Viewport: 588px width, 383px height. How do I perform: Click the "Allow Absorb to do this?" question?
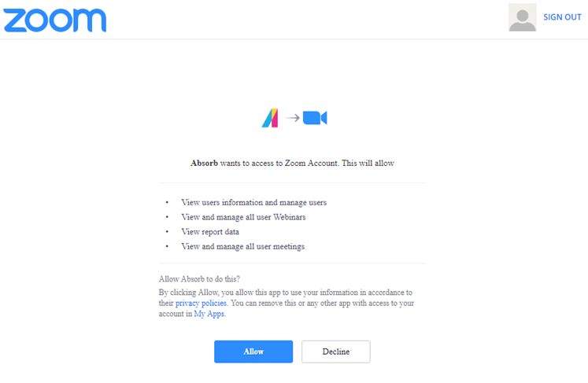click(x=199, y=279)
